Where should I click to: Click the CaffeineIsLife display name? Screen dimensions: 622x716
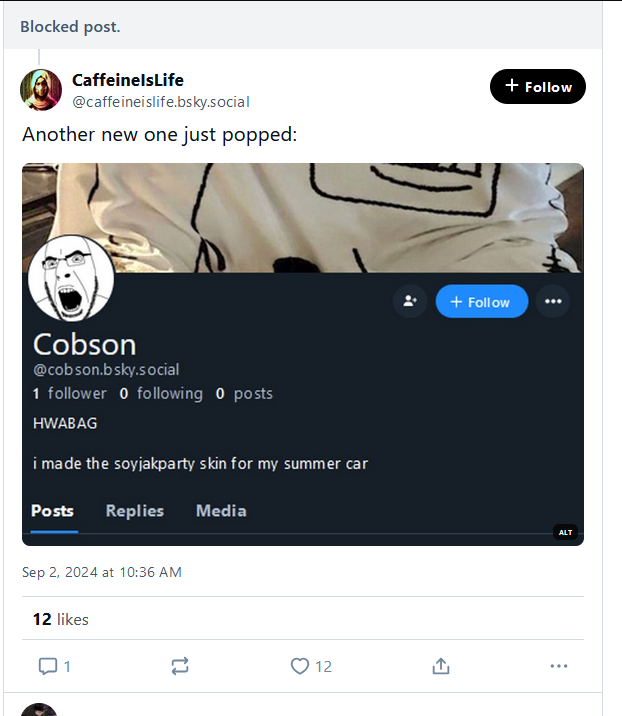(x=128, y=80)
